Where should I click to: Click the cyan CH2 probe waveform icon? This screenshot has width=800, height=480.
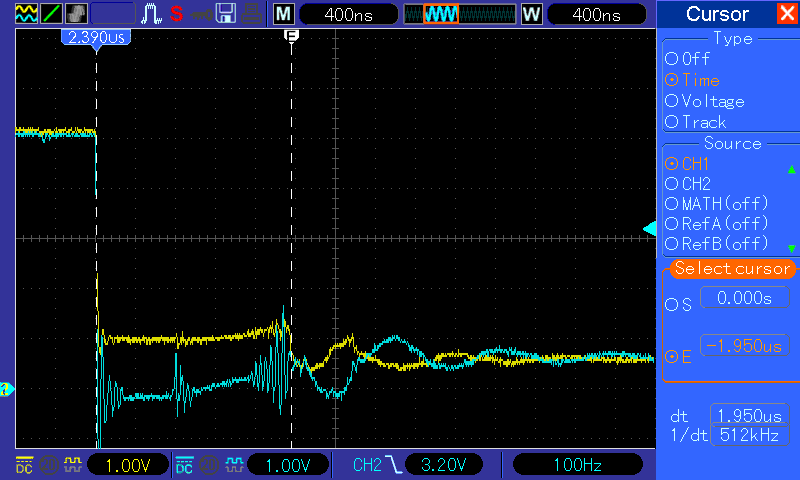pyautogui.click(x=234, y=465)
